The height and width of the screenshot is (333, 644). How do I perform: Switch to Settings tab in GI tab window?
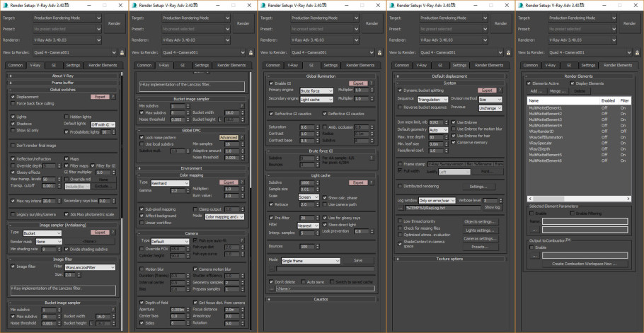pyautogui.click(x=330, y=65)
